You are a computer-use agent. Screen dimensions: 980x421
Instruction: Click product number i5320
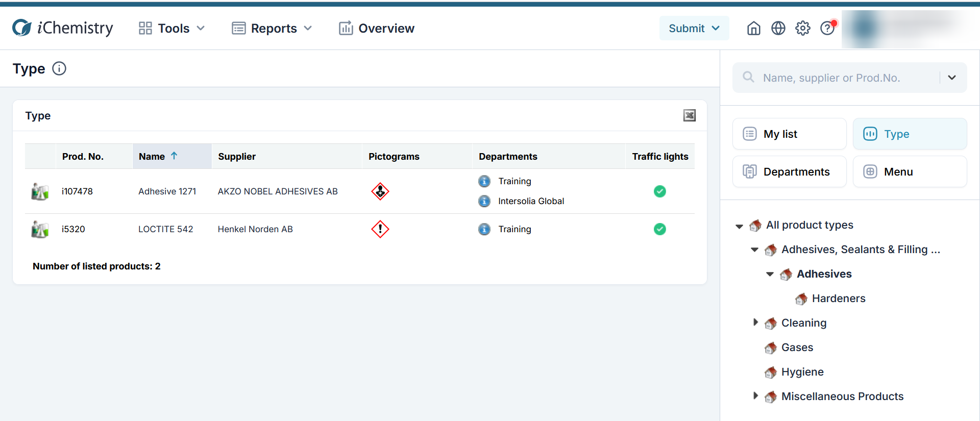tap(73, 229)
